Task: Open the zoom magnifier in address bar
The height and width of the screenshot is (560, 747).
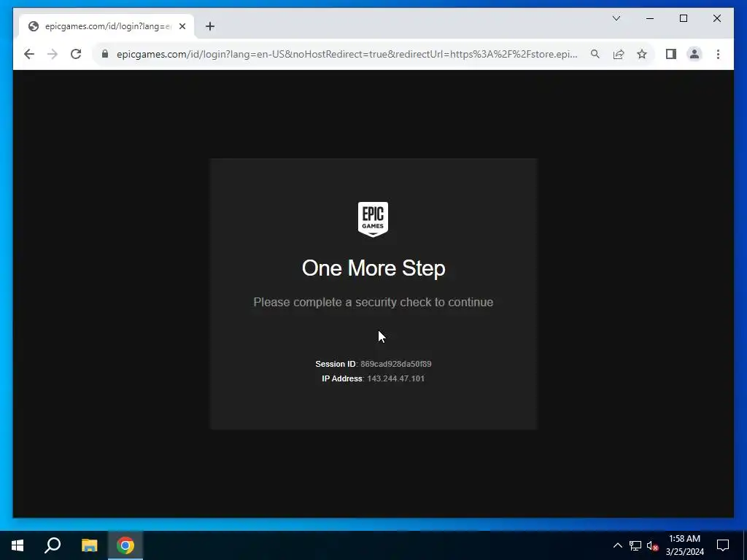Action: pos(595,54)
